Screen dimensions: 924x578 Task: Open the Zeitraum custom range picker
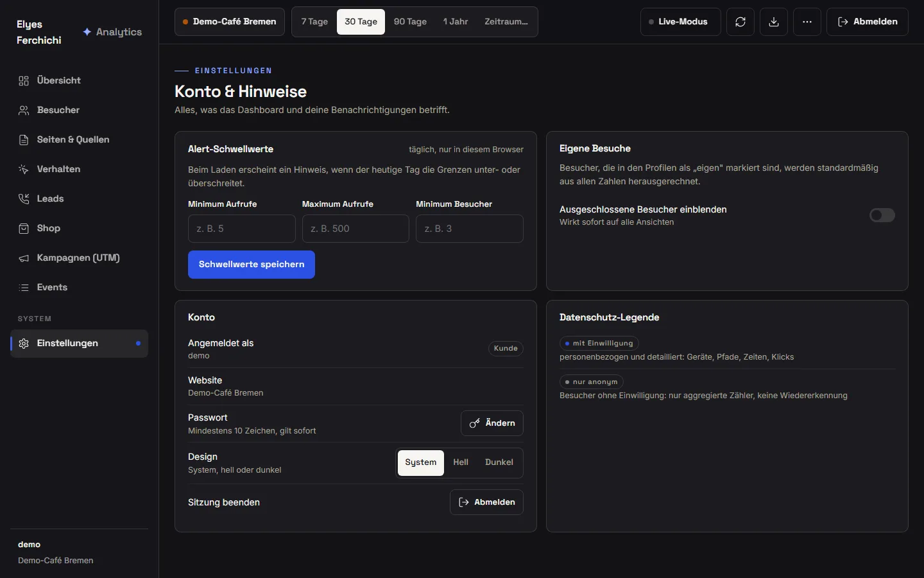506,22
